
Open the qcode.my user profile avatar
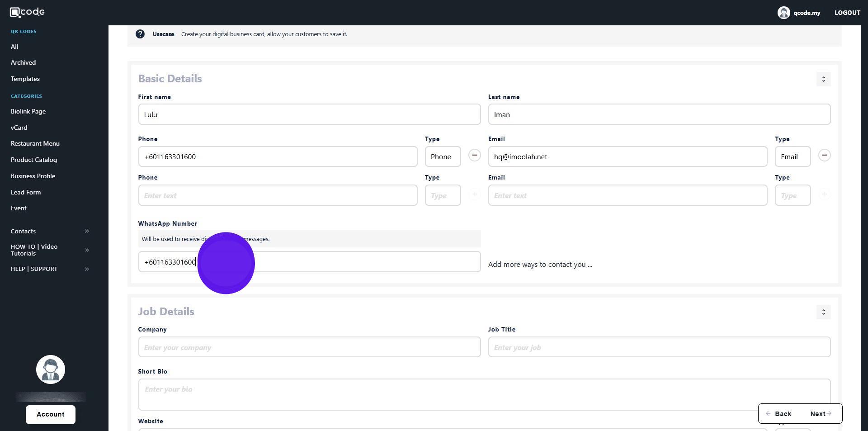click(x=783, y=13)
